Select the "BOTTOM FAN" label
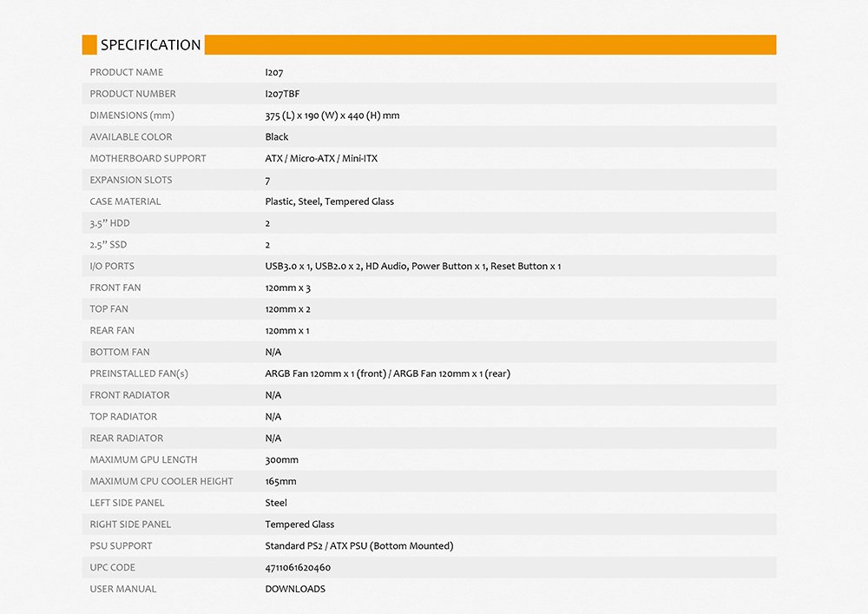 [120, 352]
